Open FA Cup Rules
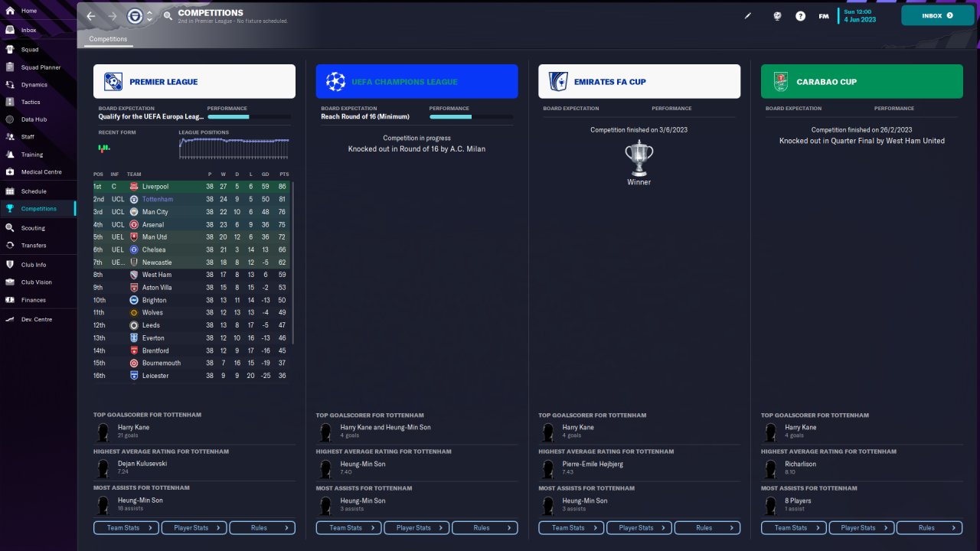The image size is (980, 551). pyautogui.click(x=707, y=527)
